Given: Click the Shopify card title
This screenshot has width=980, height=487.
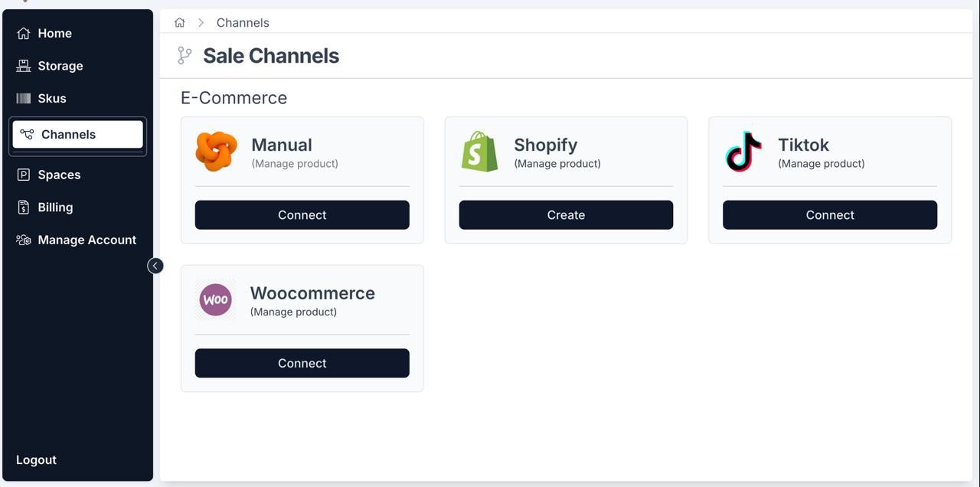Looking at the screenshot, I should coord(546,145).
